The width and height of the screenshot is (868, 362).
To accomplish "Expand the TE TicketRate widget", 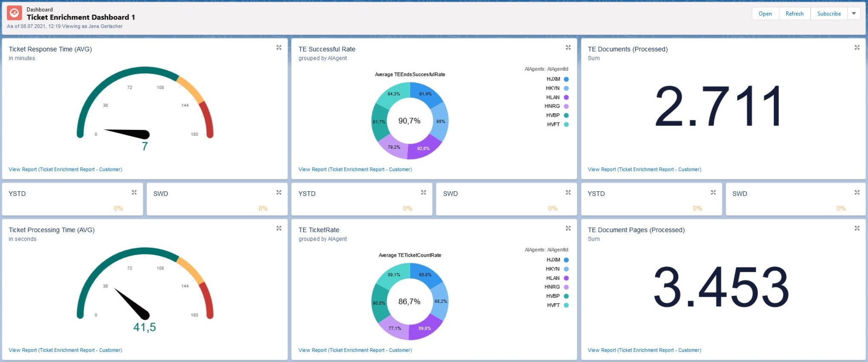I will pos(568,228).
